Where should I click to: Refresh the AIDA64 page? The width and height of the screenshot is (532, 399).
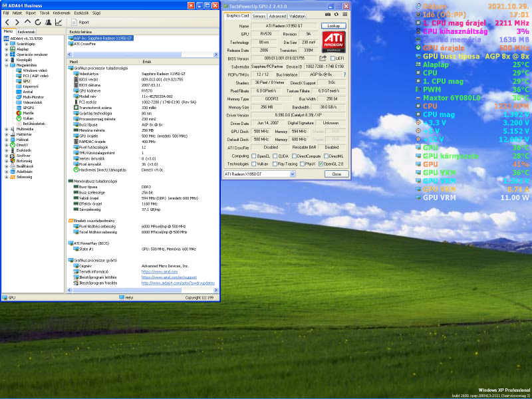[38, 22]
